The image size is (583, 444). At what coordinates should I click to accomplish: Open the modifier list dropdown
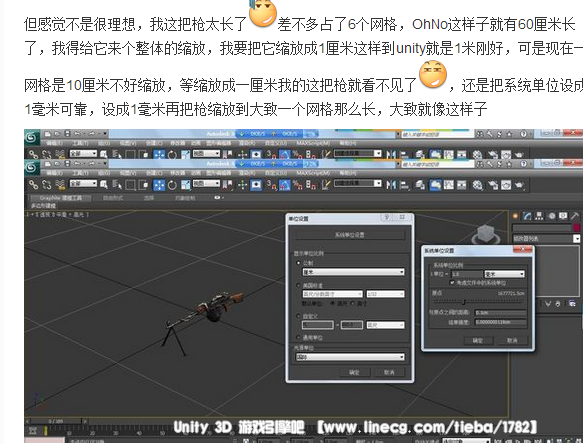click(x=546, y=239)
